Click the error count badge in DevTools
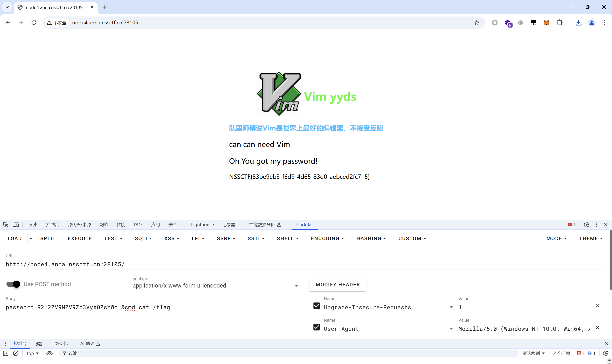This screenshot has height=364, width=612. tap(572, 224)
